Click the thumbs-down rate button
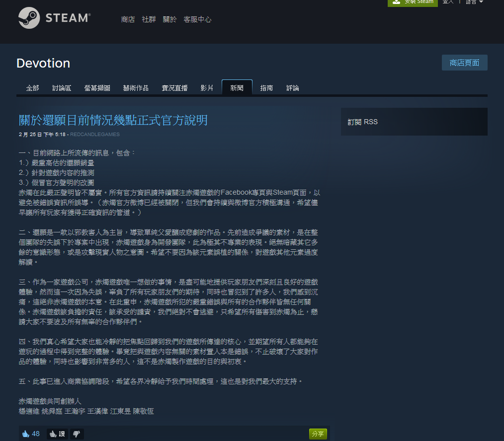This screenshot has height=441, width=504. click(x=77, y=434)
